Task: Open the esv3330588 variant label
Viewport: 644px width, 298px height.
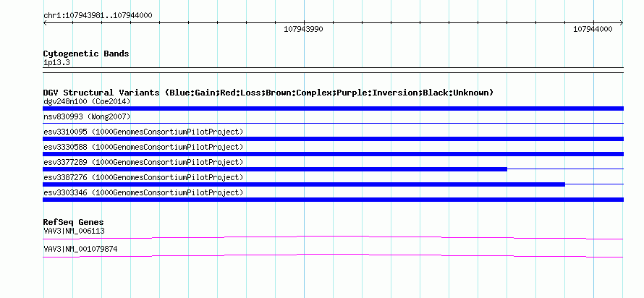Action: 143,147
